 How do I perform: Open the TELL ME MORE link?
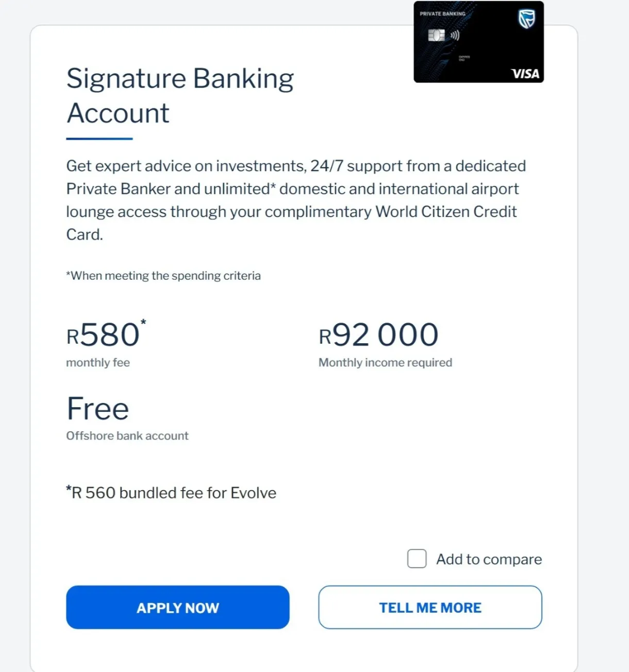point(430,607)
